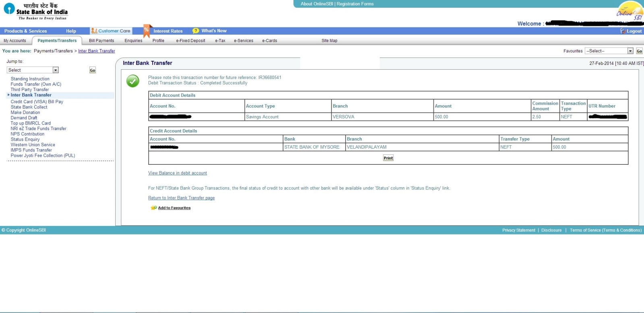Open the Profile tab

[x=158, y=41]
